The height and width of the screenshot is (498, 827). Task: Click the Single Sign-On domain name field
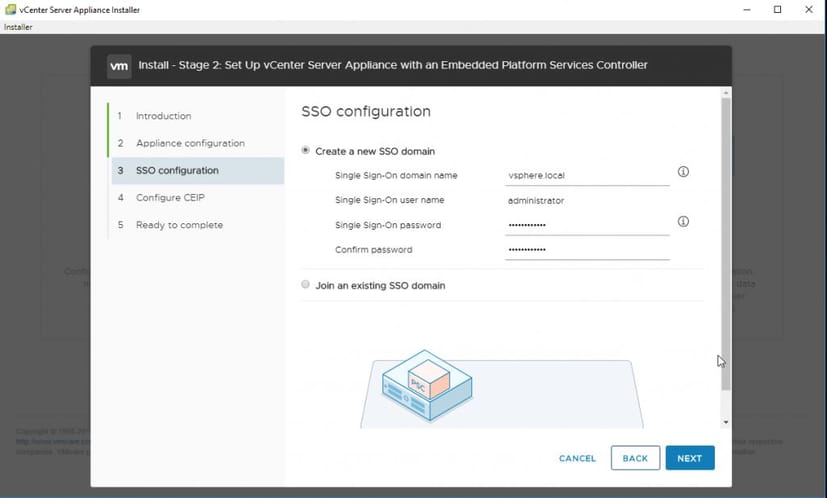click(x=587, y=176)
